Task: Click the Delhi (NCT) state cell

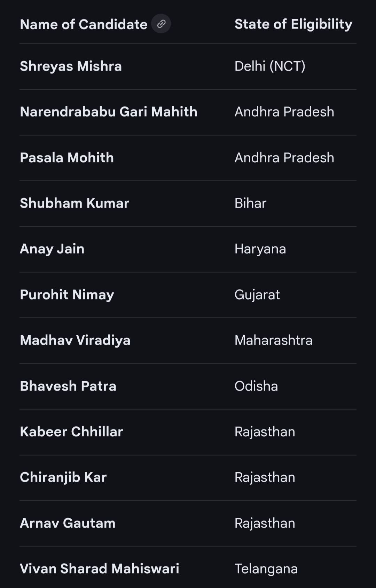Action: coord(270,66)
